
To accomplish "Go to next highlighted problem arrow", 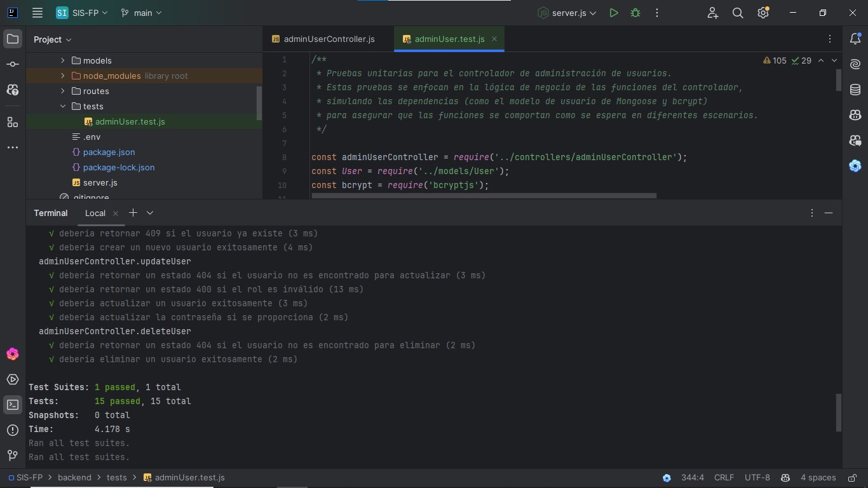I will (834, 60).
